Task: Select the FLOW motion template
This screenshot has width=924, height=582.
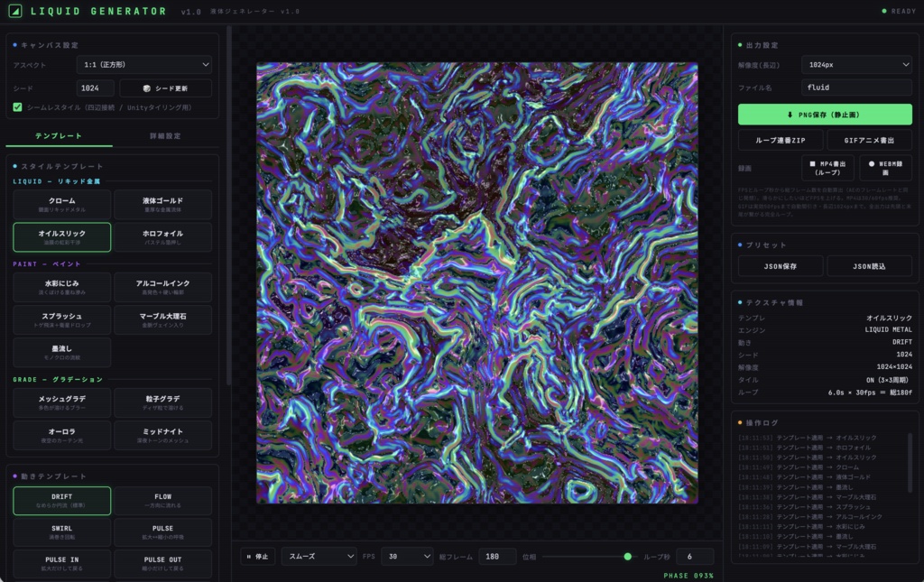Action: pyautogui.click(x=162, y=501)
